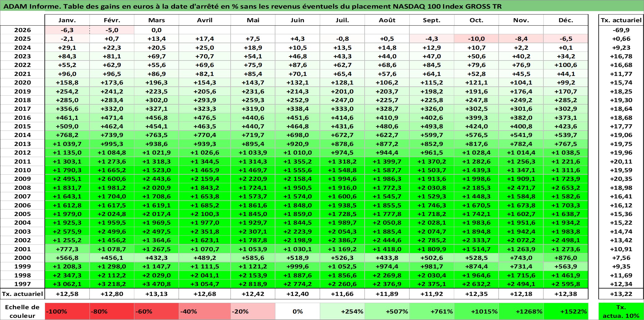644x320 pixels.
Task: Click the +302,0 cell in March 2018
Action: (157, 100)
